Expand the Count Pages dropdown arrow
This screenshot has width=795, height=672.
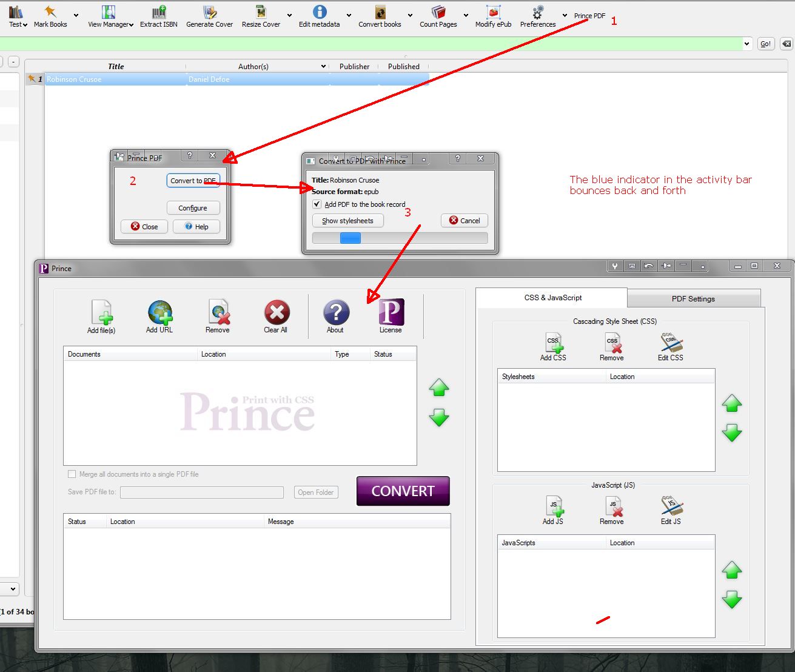point(466,16)
